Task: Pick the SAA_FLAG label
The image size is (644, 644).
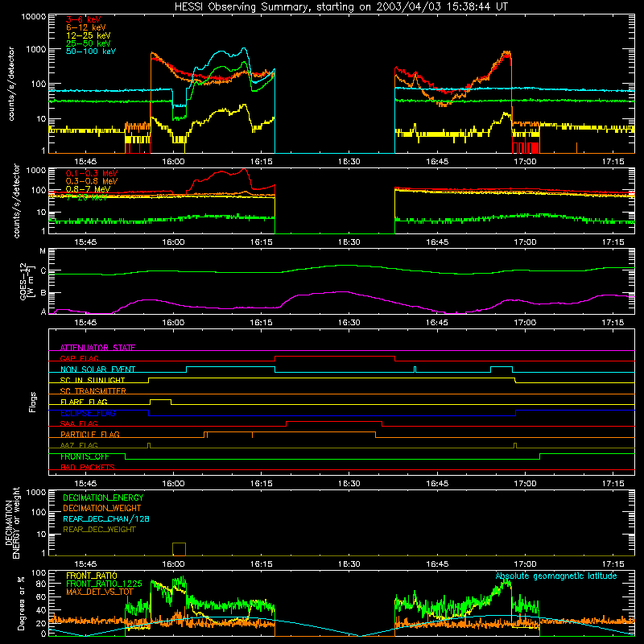Action: [79, 423]
